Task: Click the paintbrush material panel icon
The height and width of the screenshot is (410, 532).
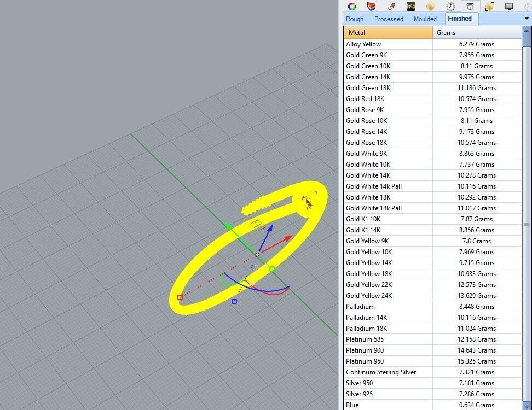Action: (x=391, y=6)
